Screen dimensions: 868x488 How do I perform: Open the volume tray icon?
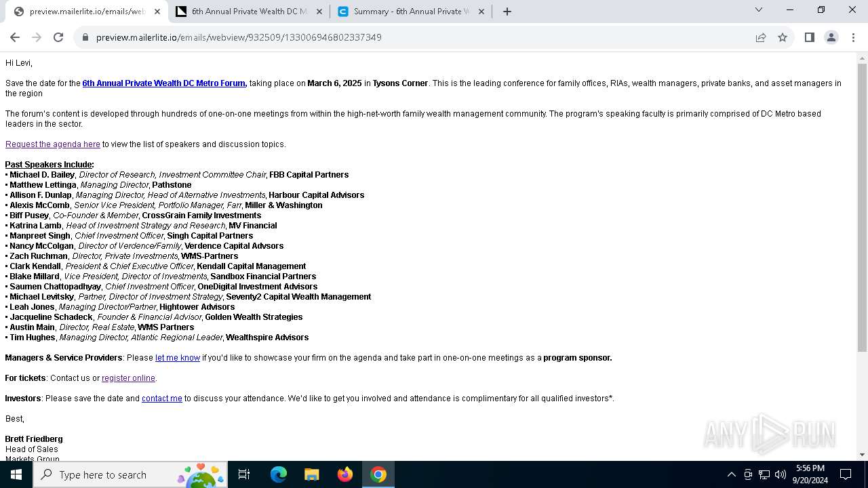pyautogui.click(x=781, y=474)
